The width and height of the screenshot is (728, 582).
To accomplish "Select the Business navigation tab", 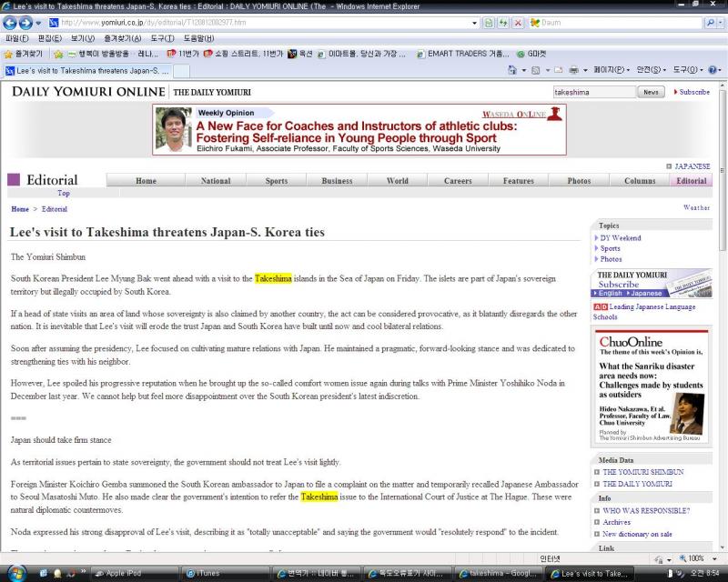I will tap(337, 181).
